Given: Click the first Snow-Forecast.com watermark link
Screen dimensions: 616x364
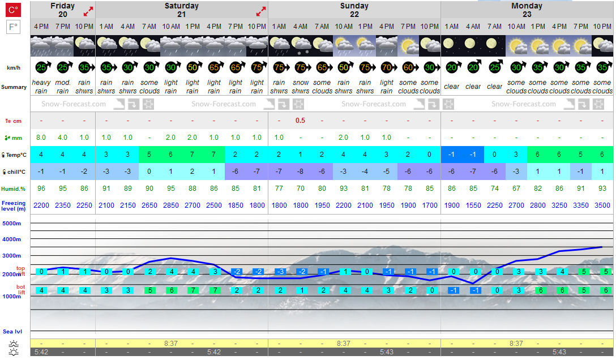Looking at the screenshot, I should tap(74, 104).
